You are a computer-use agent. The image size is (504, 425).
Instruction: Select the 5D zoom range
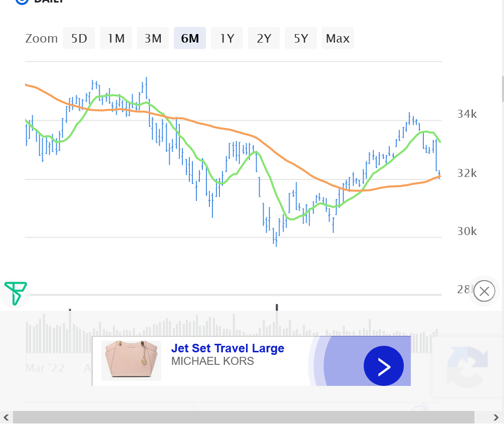[x=79, y=38]
